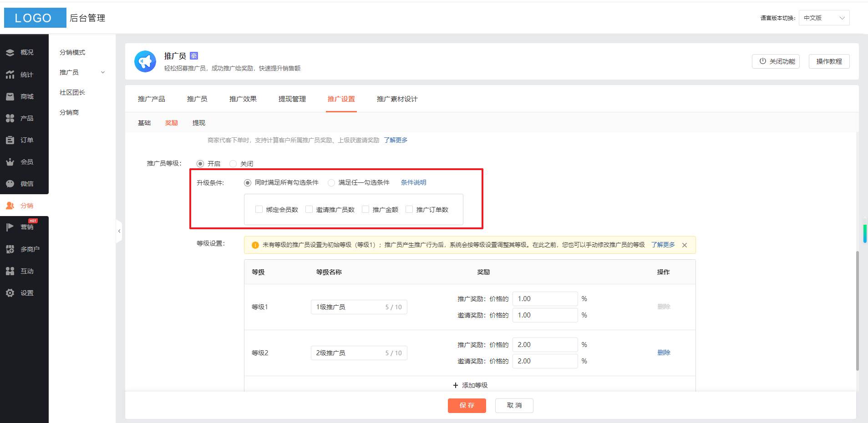Select the 会员 member crown icon
This screenshot has height=423, width=868.
10,162
